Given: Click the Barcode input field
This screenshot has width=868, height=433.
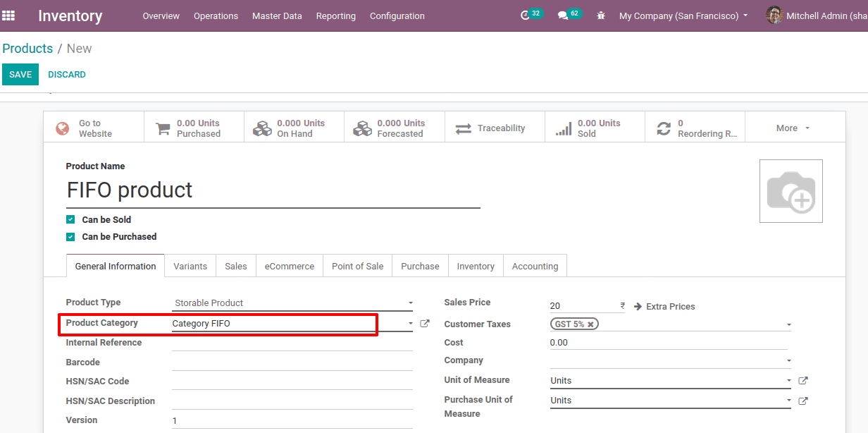Looking at the screenshot, I should pyautogui.click(x=292, y=362).
